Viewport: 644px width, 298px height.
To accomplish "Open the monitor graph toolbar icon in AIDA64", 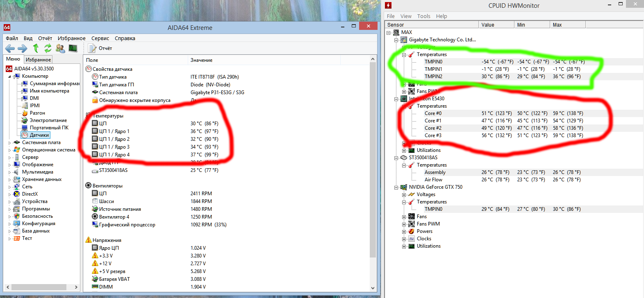I will pos(73,48).
